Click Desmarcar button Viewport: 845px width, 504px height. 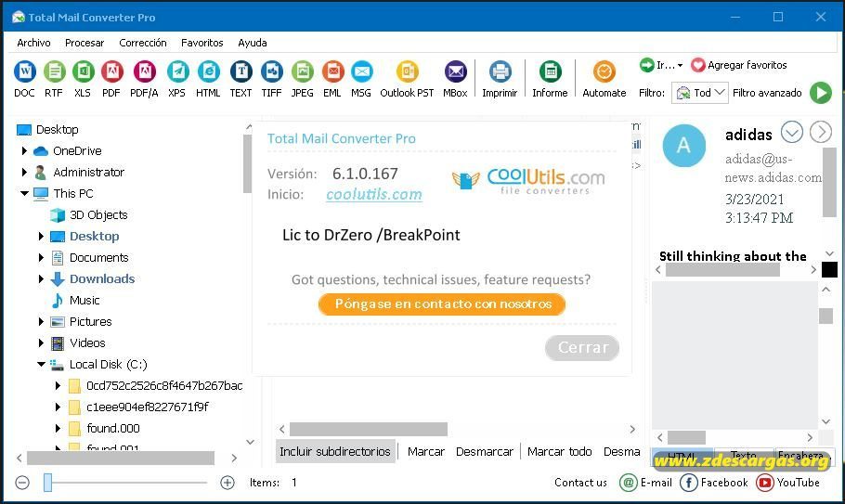click(485, 451)
